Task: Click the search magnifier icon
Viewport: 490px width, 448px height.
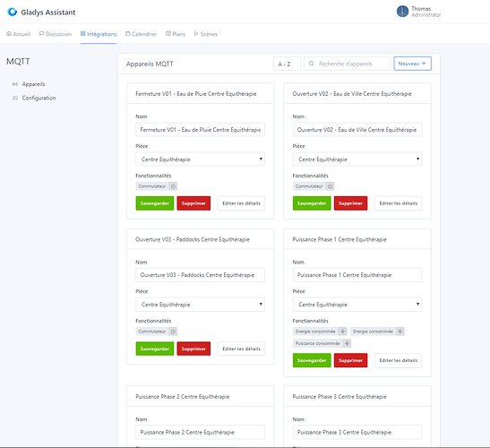Action: pos(311,64)
